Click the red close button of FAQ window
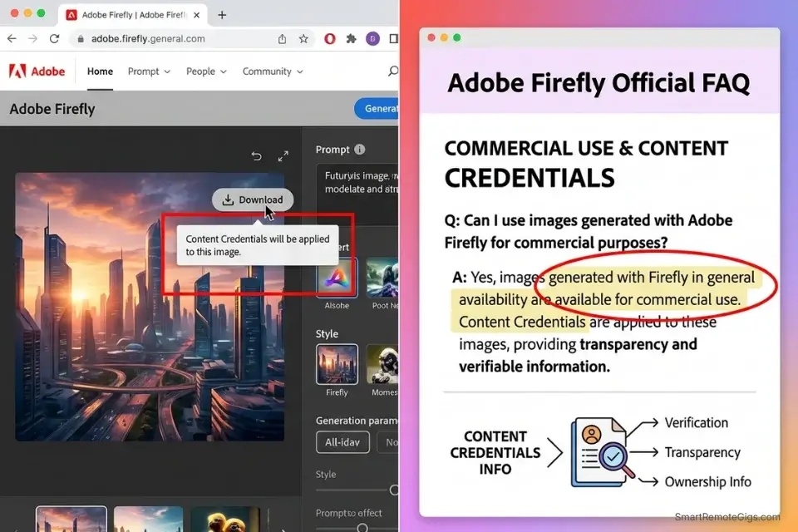This screenshot has height=532, width=798. point(431,37)
